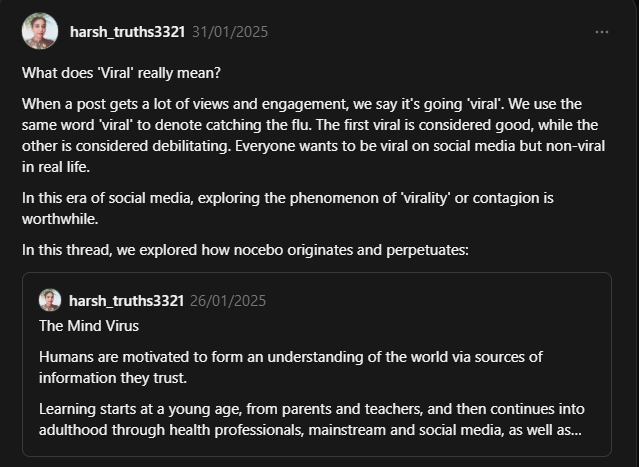Click the 26/01/2025 quoted post date
Image resolution: width=639 pixels, height=467 pixels.
pyautogui.click(x=228, y=301)
